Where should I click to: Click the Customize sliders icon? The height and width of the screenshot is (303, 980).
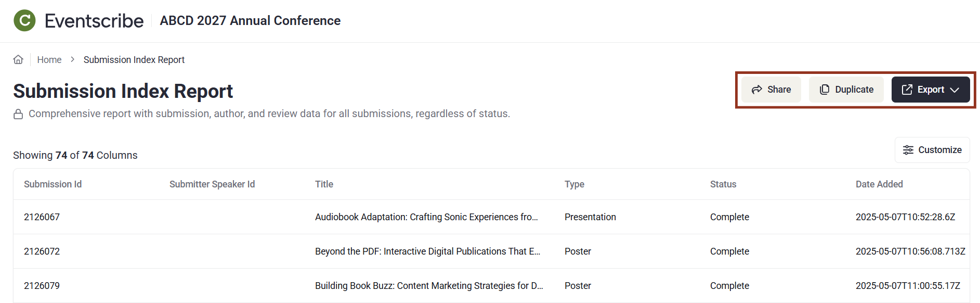(x=908, y=150)
